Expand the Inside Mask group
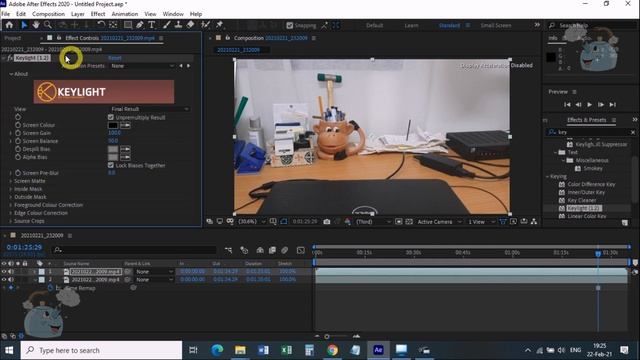Image resolution: width=640 pixels, height=360 pixels. [11, 189]
